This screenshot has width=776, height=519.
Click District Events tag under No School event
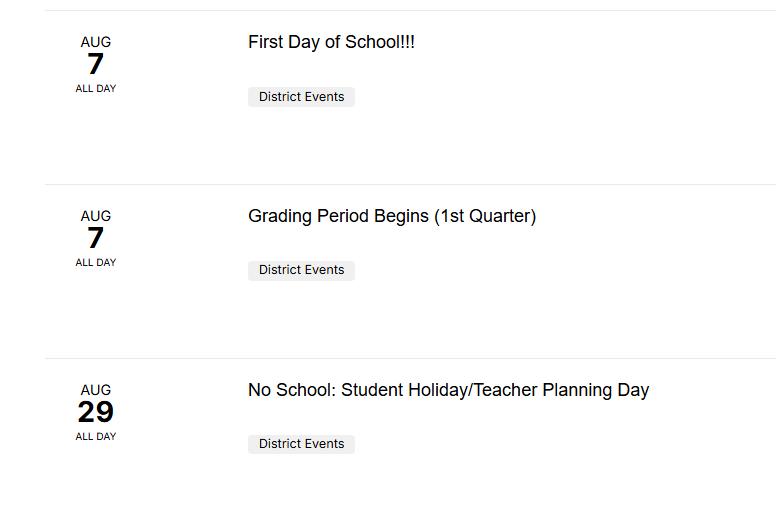301,444
